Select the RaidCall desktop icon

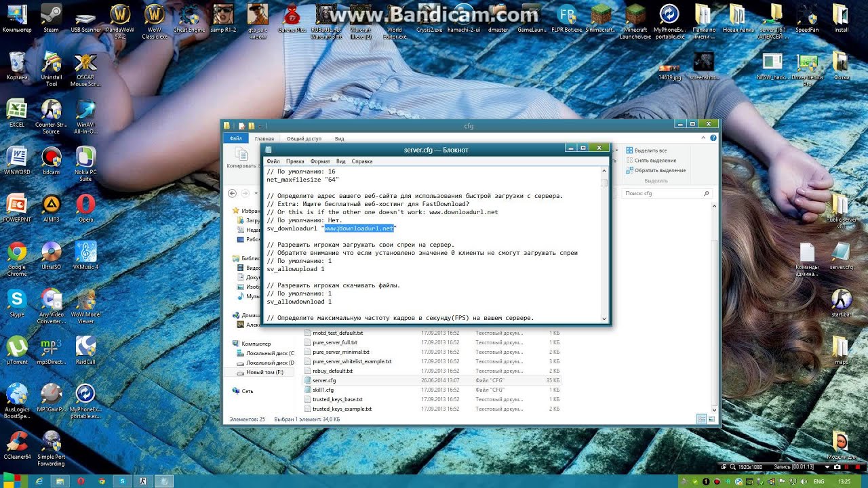85,350
